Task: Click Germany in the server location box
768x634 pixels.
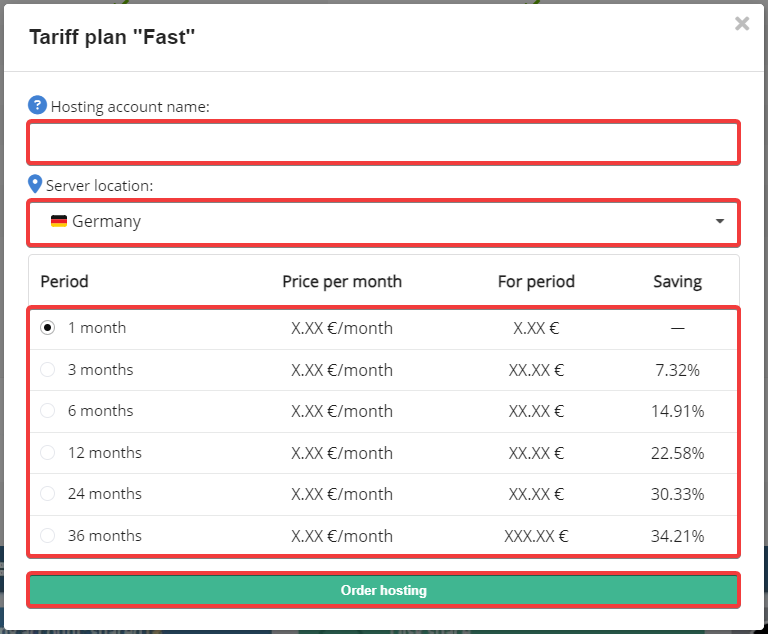Action: coord(106,222)
